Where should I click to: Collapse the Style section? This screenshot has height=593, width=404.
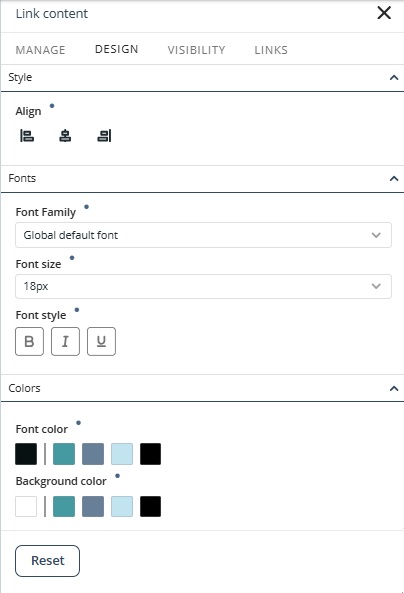tap(394, 78)
